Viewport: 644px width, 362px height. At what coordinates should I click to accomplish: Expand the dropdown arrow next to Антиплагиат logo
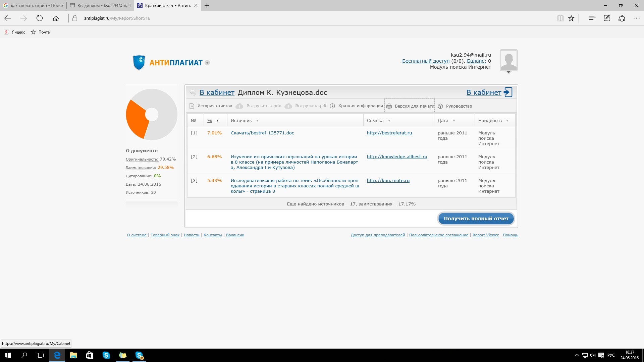[207, 63]
